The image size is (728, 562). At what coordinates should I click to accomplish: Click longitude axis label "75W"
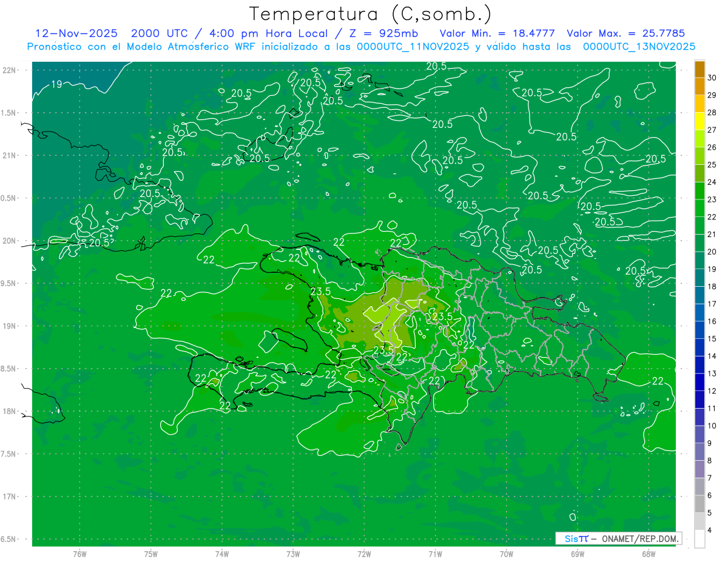click(x=151, y=554)
